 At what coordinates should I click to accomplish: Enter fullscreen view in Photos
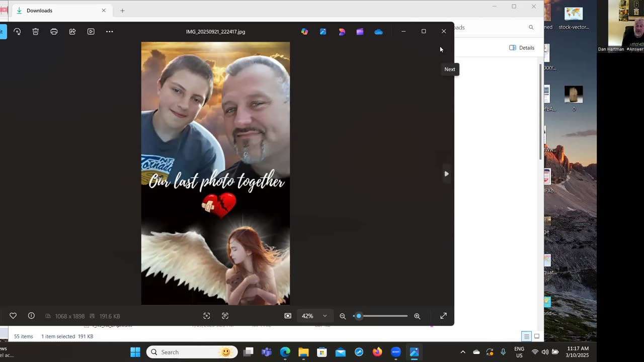443,316
